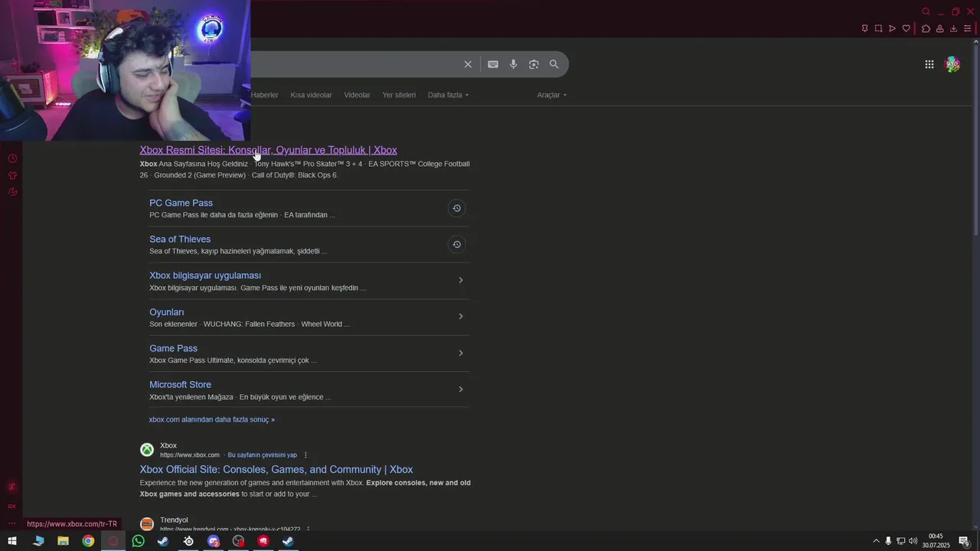The height and width of the screenshot is (551, 980).
Task: Open Xbox Official Site result link
Action: pyautogui.click(x=276, y=469)
